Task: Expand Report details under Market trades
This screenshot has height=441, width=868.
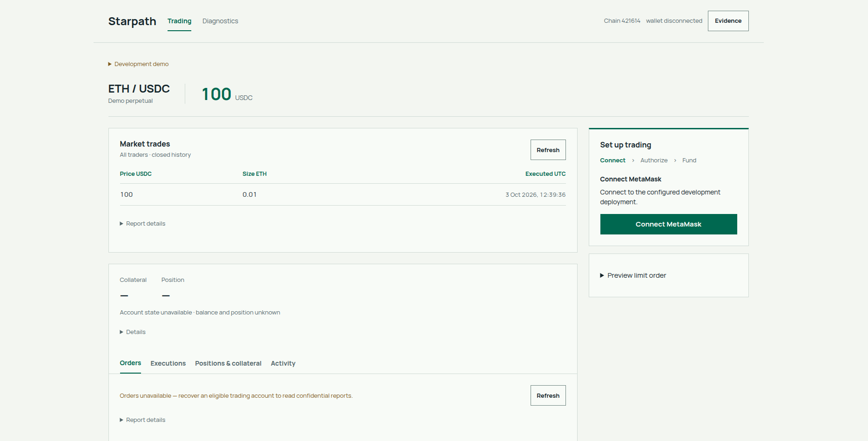Action: (x=143, y=224)
